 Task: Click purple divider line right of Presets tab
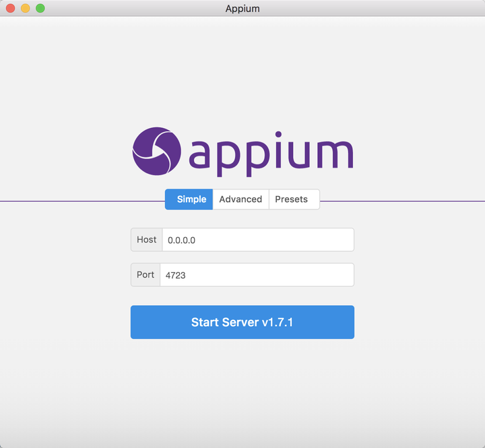(404, 201)
